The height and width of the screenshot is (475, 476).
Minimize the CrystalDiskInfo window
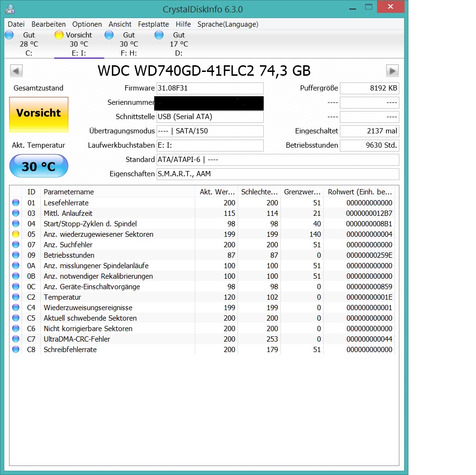pos(352,8)
